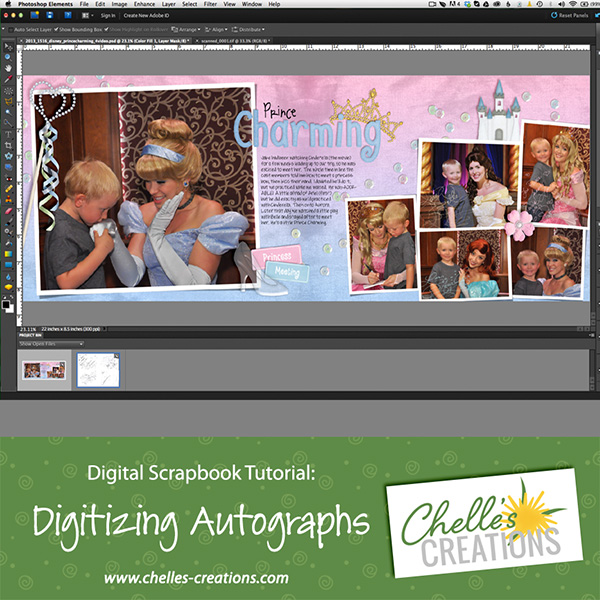The image size is (600, 600).
Task: Select the Move tool
Action: tap(8, 47)
